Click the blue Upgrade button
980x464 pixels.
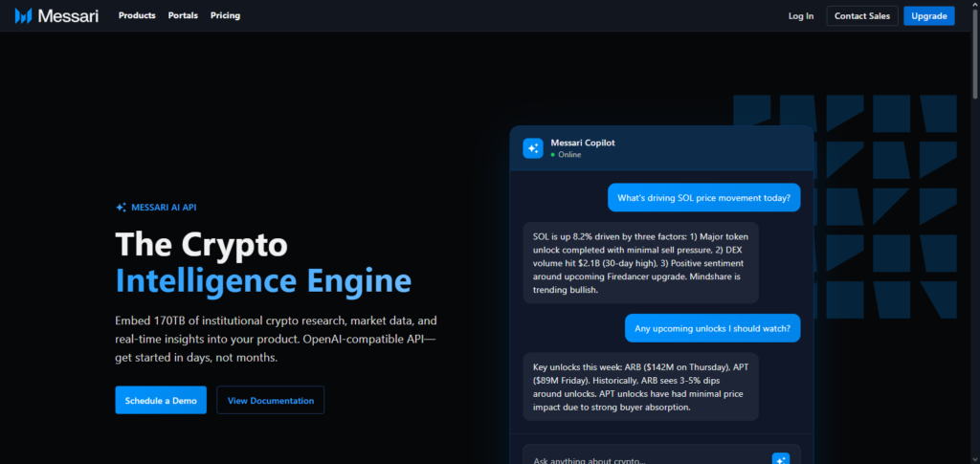click(x=928, y=15)
